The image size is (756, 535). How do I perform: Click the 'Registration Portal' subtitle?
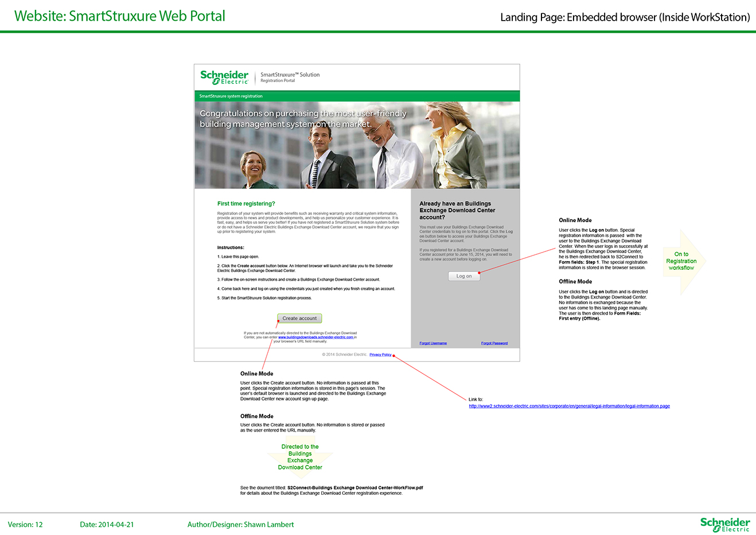(x=278, y=81)
